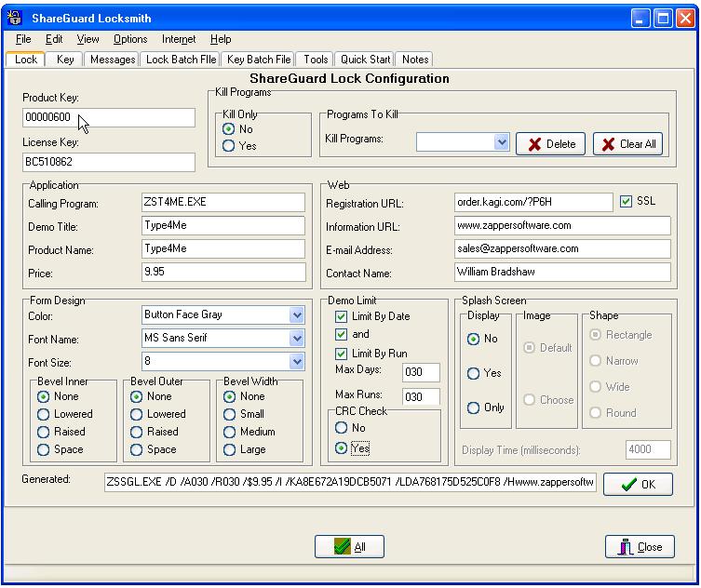Maximize the ShareGuard Locksmith window

click(664, 19)
